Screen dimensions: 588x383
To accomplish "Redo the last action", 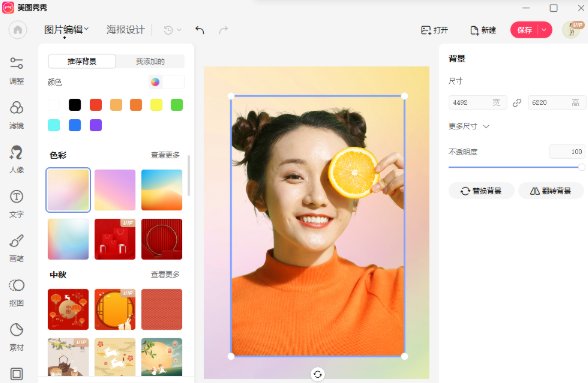I will [224, 30].
